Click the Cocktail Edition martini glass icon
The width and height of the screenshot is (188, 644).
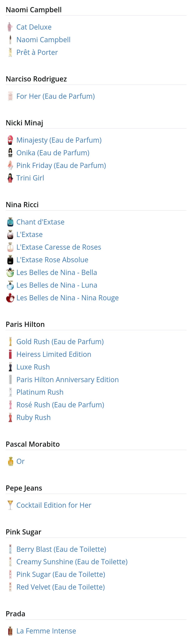tap(10, 505)
